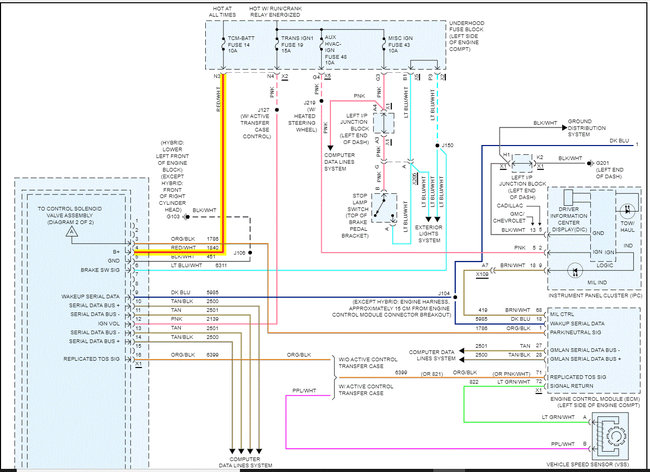The height and width of the screenshot is (472, 650).
Task: Click the J150 splice label
Action: click(447, 145)
